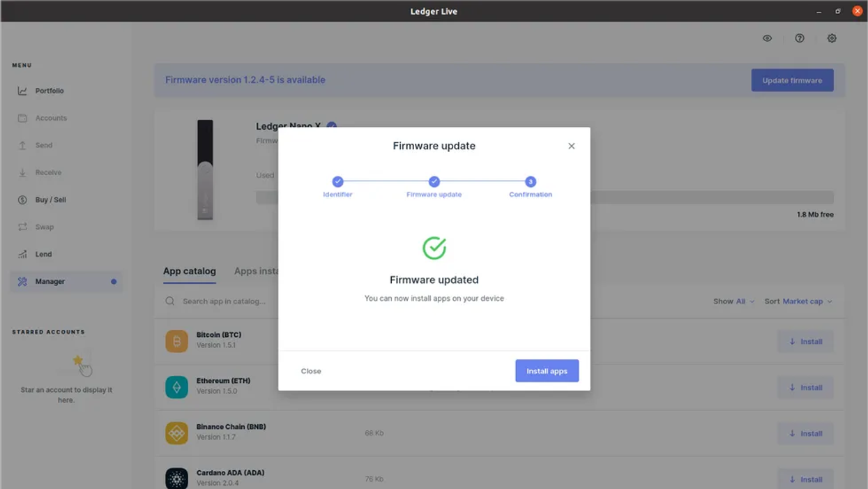The height and width of the screenshot is (489, 868).
Task: Click the Receive download icon
Action: [22, 172]
